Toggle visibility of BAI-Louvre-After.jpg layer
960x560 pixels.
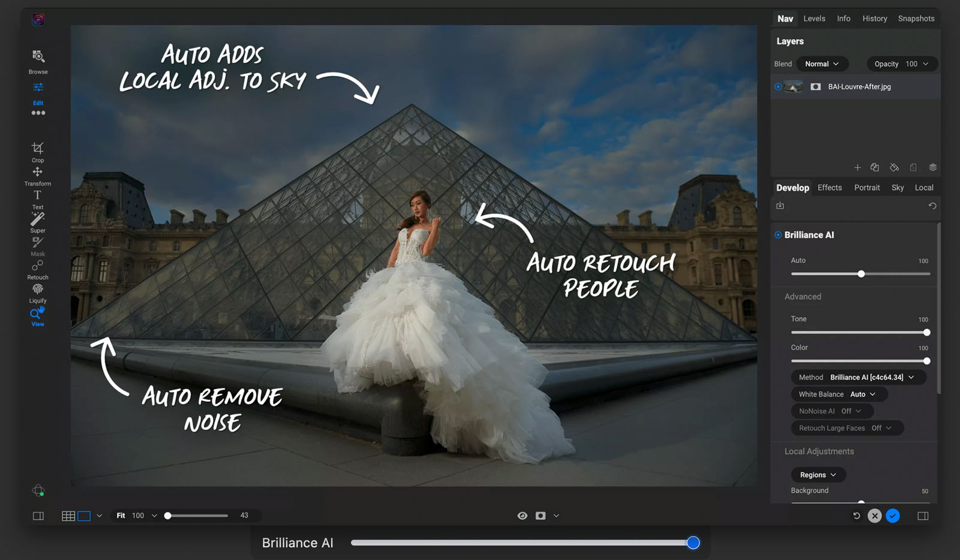[778, 86]
